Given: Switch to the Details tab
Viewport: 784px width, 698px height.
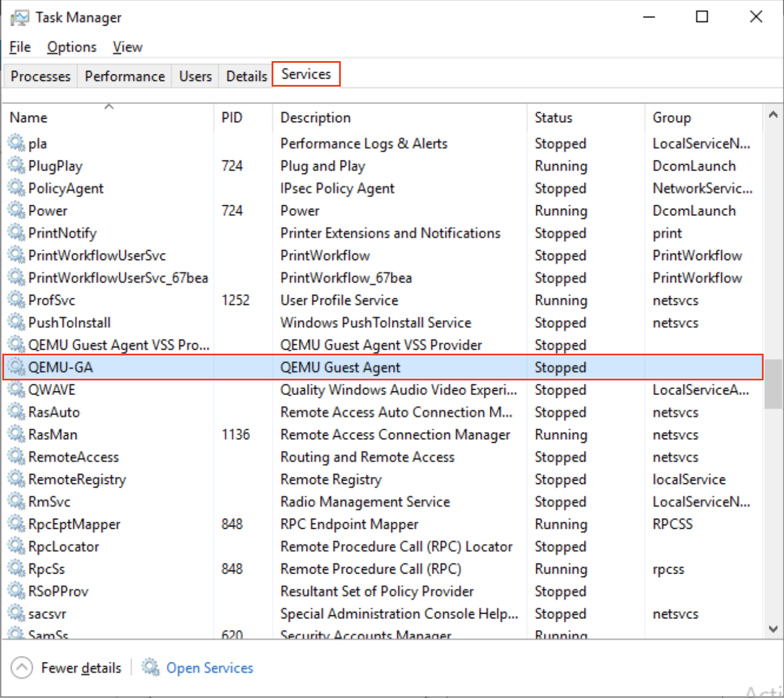Looking at the screenshot, I should (x=247, y=76).
